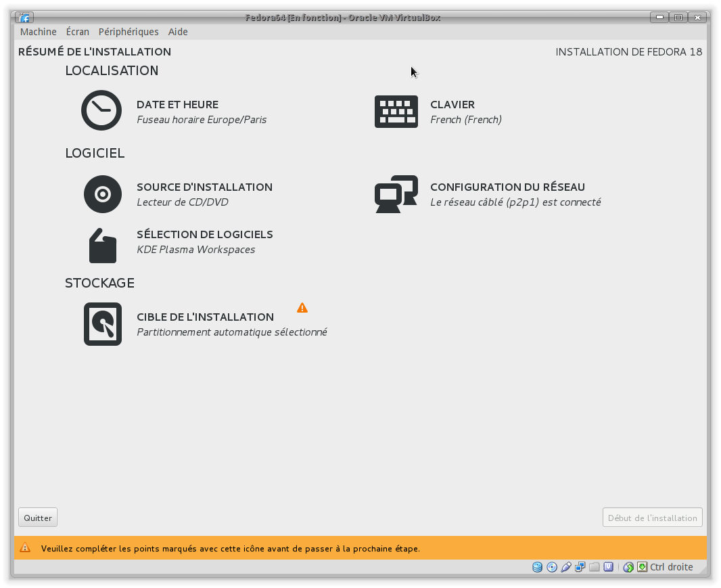The width and height of the screenshot is (721, 588).
Task: Click the Cible de l'installation hard drive icon
Action: 103,324
